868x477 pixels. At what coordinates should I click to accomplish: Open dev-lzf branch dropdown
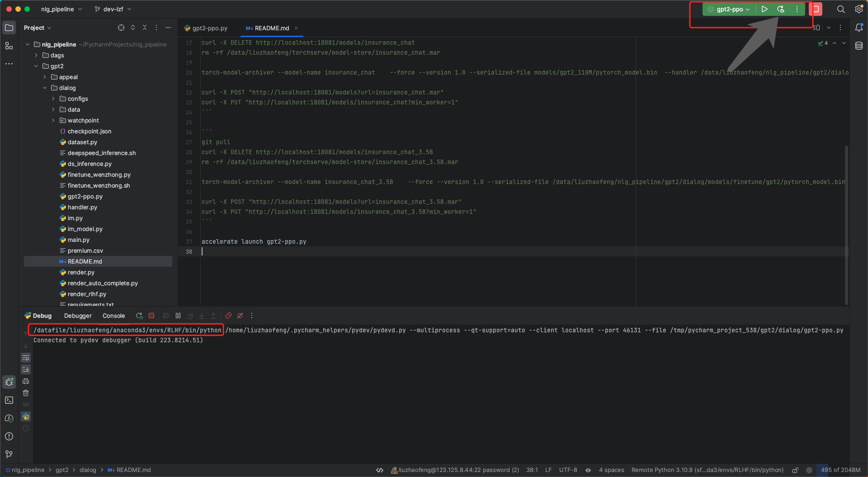pos(113,9)
